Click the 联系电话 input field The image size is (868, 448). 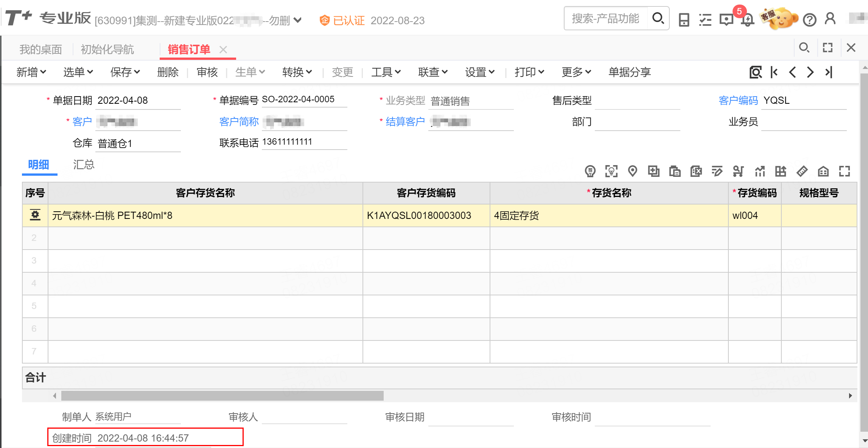click(x=304, y=142)
